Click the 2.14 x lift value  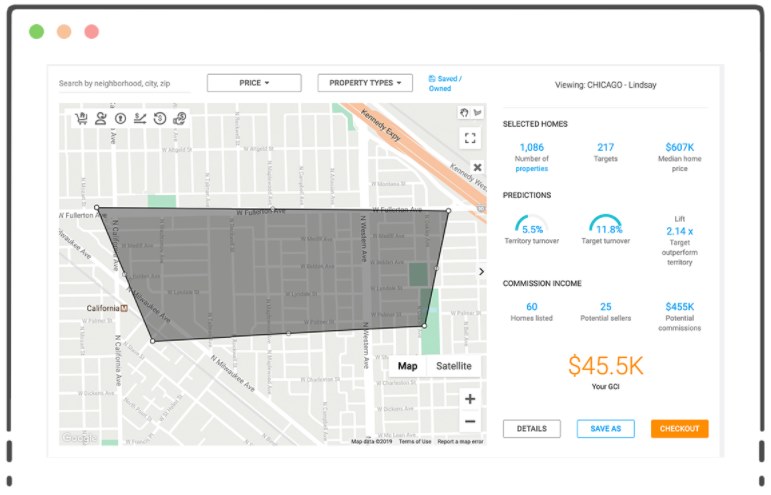(x=680, y=231)
